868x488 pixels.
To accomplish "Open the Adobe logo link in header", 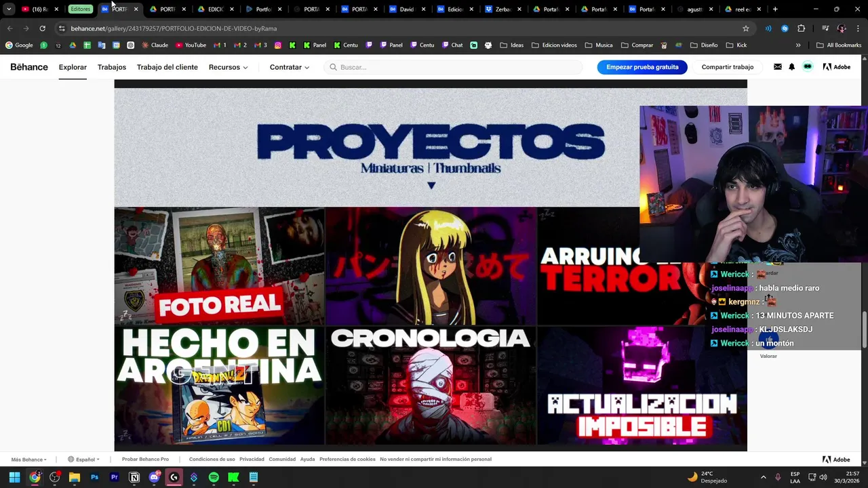I will (x=837, y=67).
